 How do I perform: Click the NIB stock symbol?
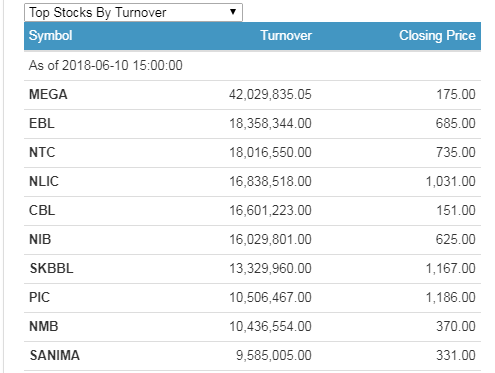(x=40, y=239)
